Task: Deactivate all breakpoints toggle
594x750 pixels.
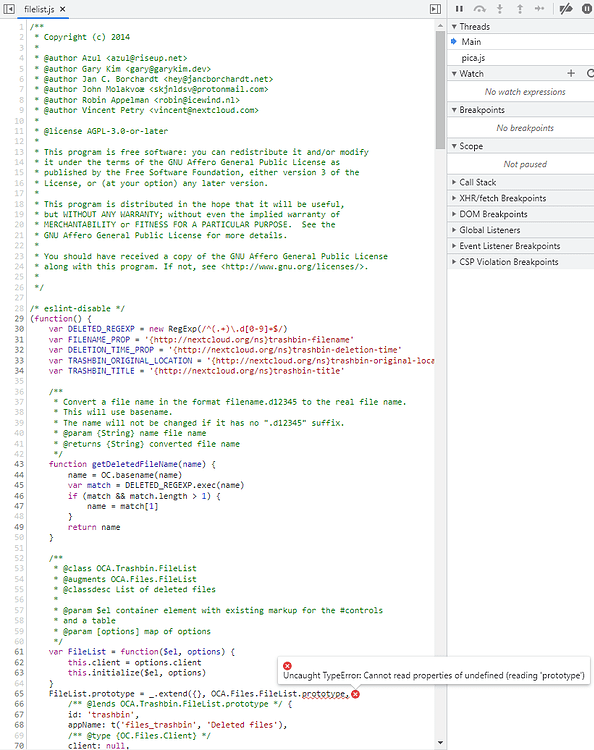Action: click(x=566, y=9)
